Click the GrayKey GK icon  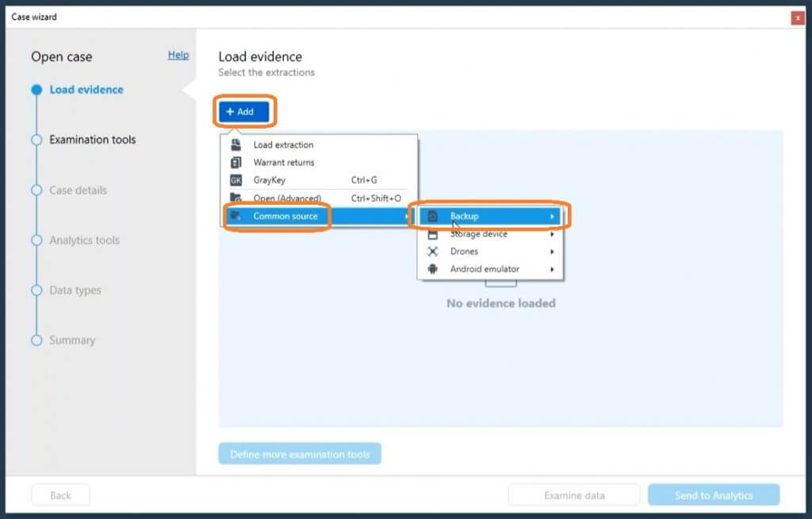(236, 180)
